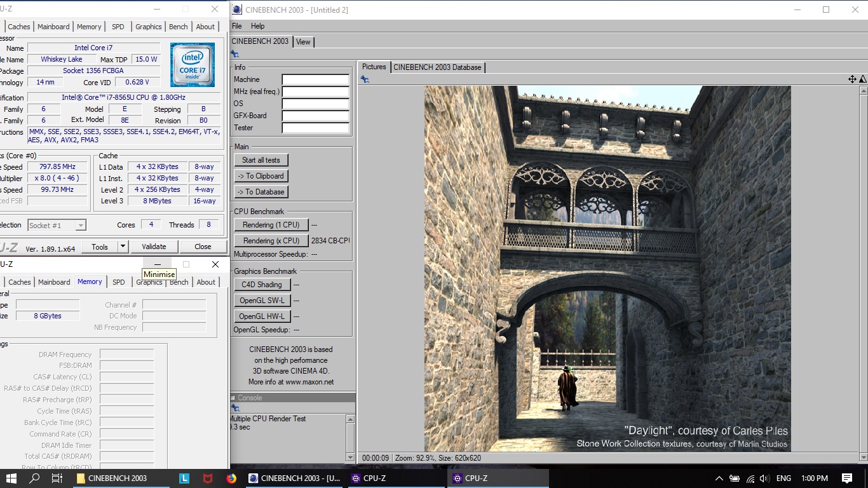The image size is (868, 488).
Task: Select the CPU-Z taskbar button beside CINEBENCH 2003
Action: pyautogui.click(x=397, y=478)
